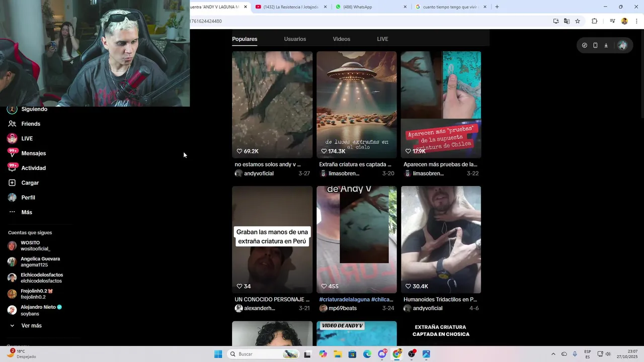Show hidden system tray icons
Screen dimensions: 644x362
coord(553,354)
